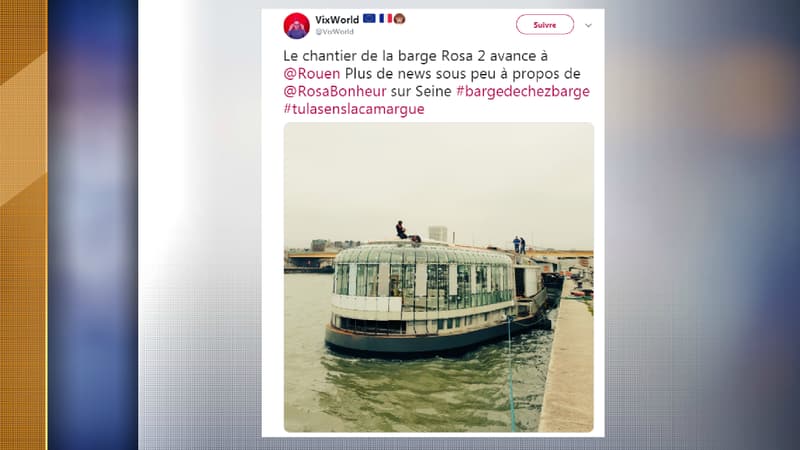
Task: Click the glass dome of the barge
Action: coord(422,255)
